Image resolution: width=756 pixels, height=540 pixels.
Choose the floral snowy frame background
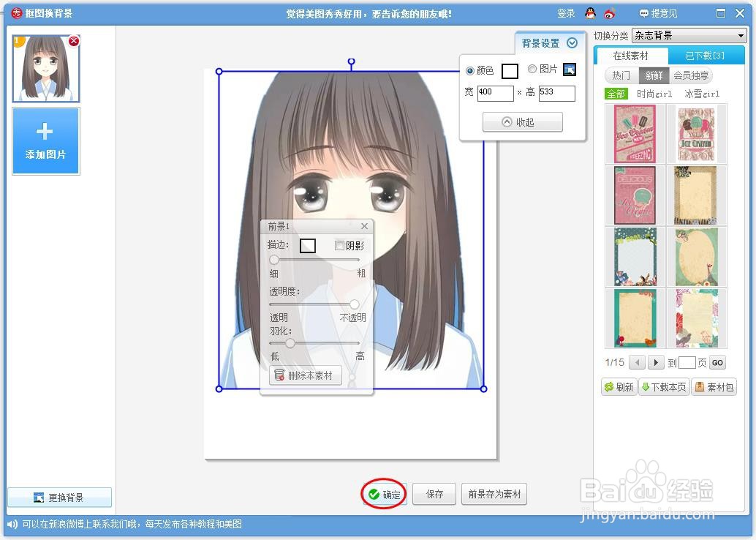[635, 258]
